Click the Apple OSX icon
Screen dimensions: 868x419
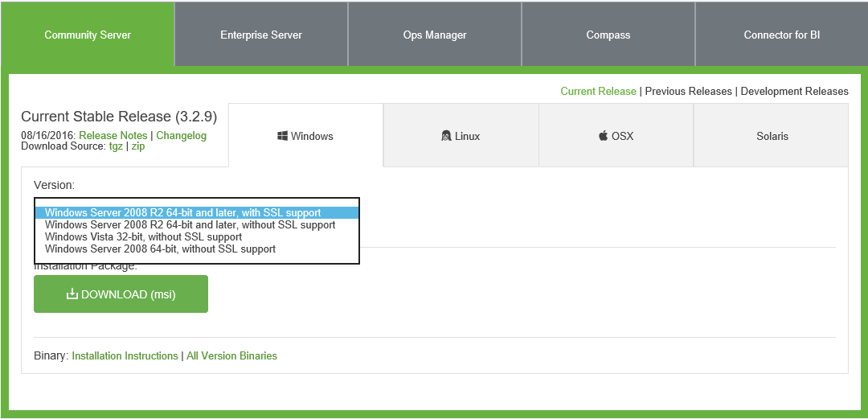603,136
